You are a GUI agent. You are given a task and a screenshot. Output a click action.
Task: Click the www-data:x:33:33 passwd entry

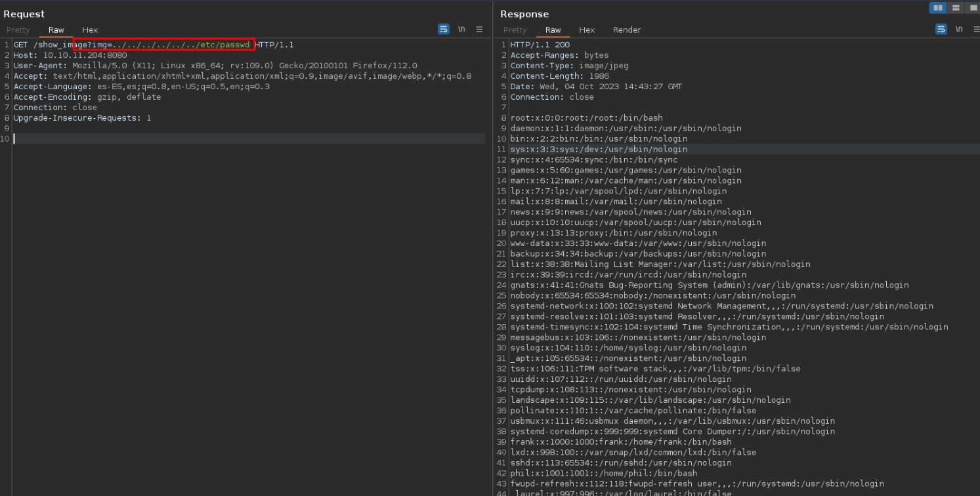(x=638, y=244)
